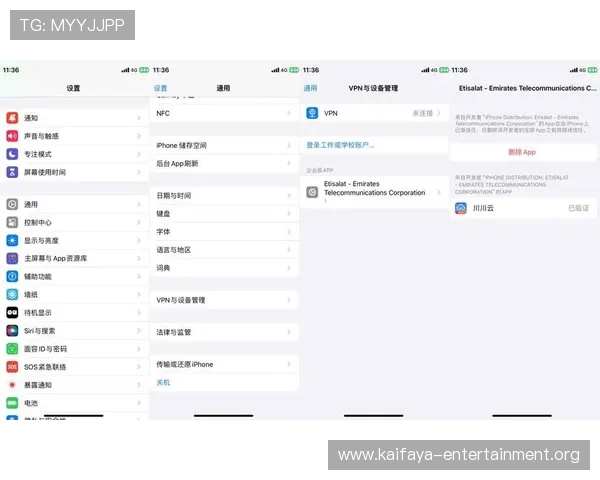Image resolution: width=600 pixels, height=480 pixels.
Task: Open 后台 App刷新 chevron
Action: point(289,163)
